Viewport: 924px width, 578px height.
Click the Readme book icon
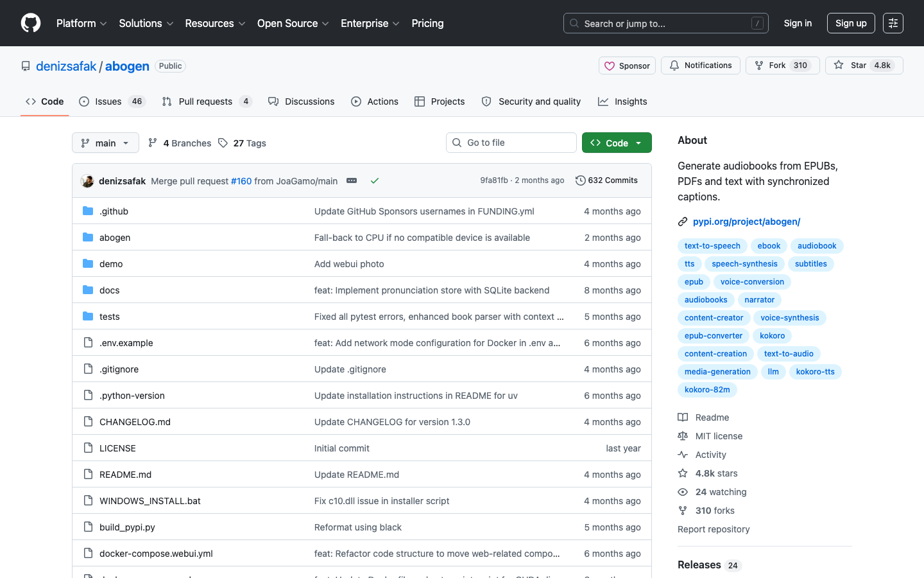(683, 417)
